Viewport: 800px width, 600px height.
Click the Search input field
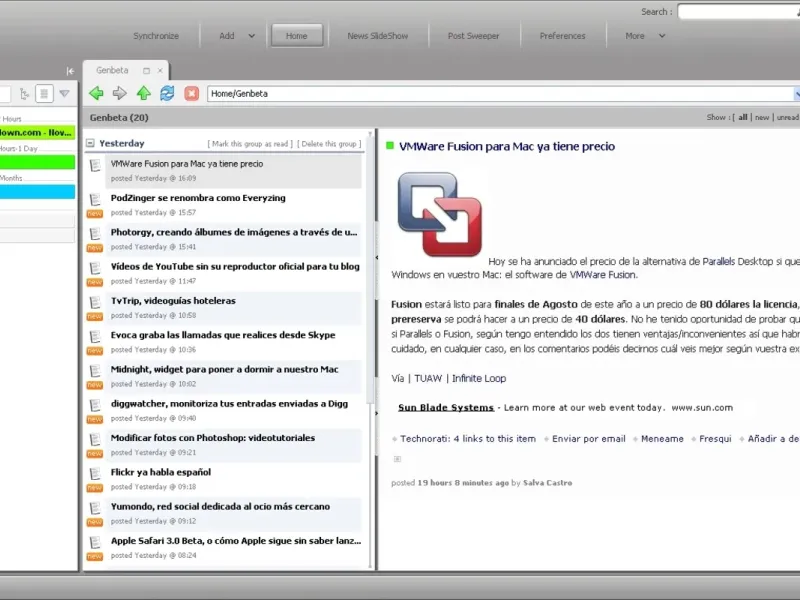click(739, 12)
